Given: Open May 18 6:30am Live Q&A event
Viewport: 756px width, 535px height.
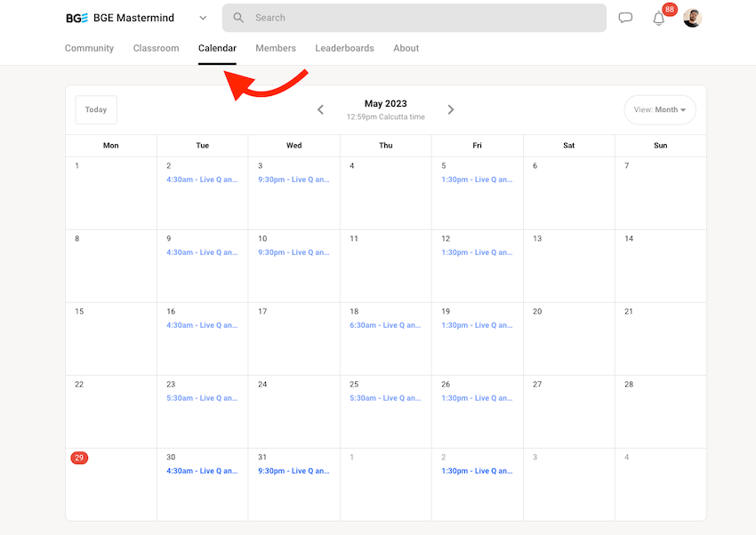Looking at the screenshot, I should click(x=385, y=325).
